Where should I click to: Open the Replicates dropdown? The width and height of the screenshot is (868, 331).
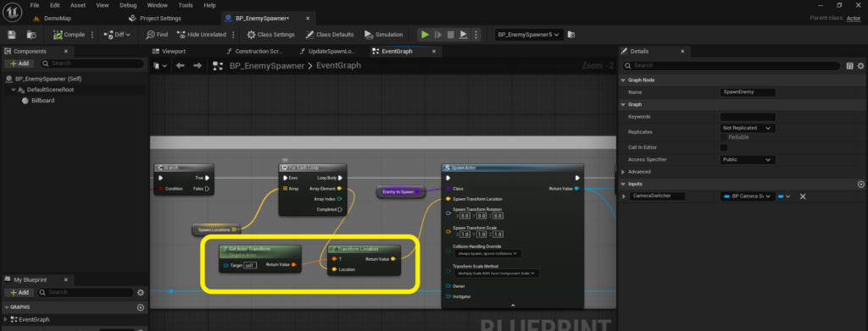pos(747,128)
